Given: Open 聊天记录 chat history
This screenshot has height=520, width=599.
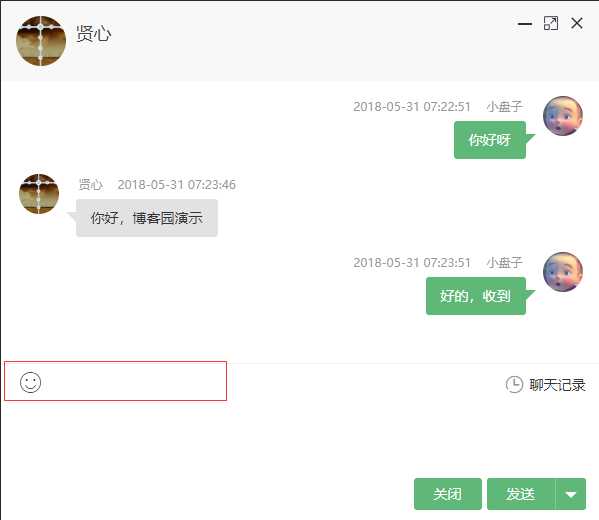Looking at the screenshot, I should coord(557,385).
